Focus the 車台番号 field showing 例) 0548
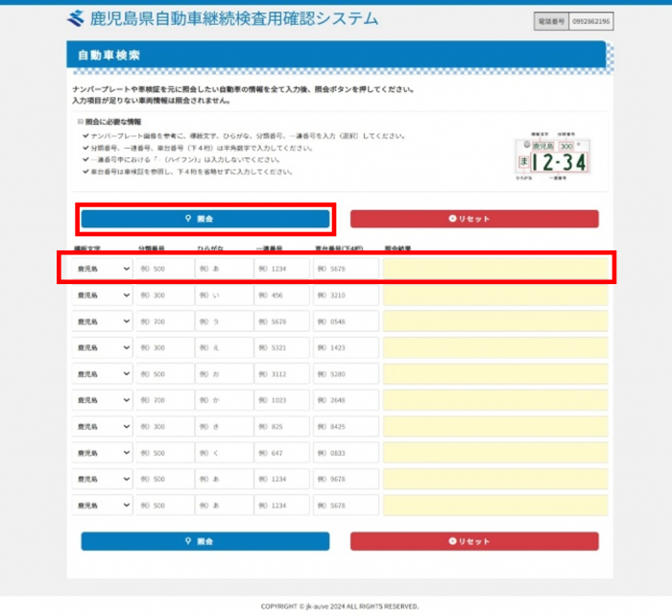The image size is (672, 616). point(346,321)
